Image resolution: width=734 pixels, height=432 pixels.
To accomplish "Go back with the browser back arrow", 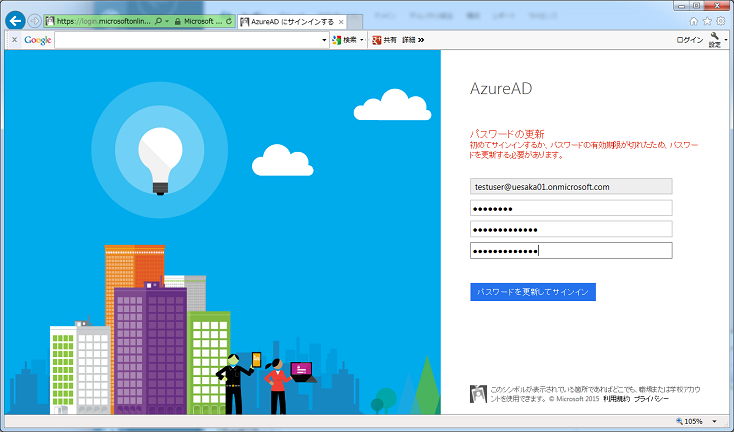I will [x=15, y=21].
